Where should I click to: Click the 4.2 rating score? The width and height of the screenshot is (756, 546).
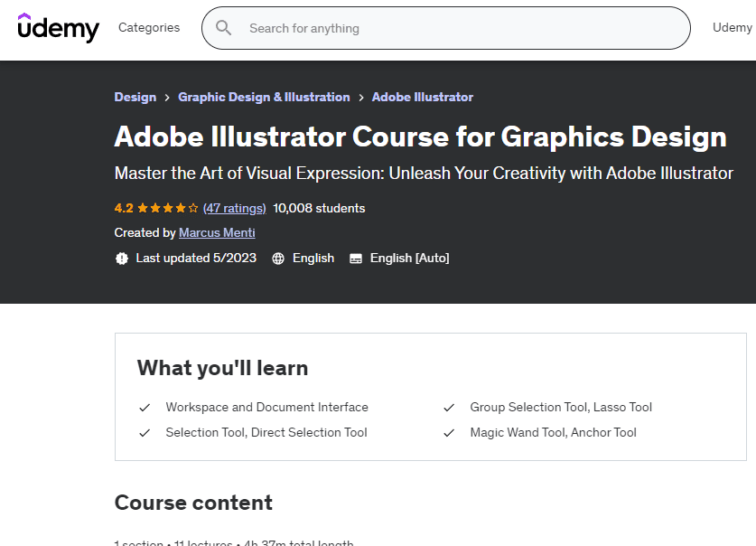(x=124, y=208)
